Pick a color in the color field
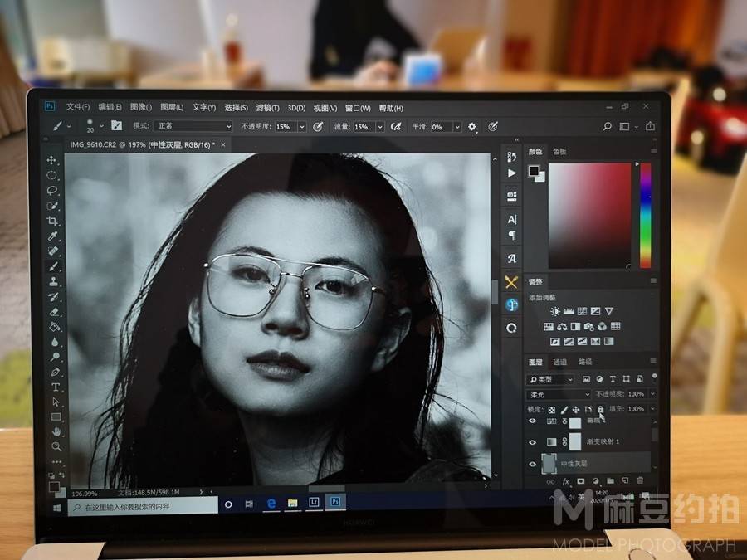 (x=589, y=215)
